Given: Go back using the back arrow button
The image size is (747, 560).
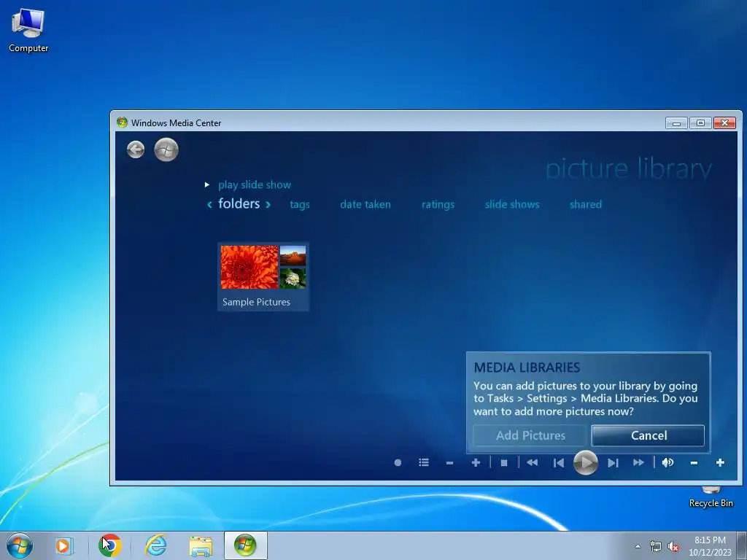Looking at the screenshot, I should (x=136, y=149).
